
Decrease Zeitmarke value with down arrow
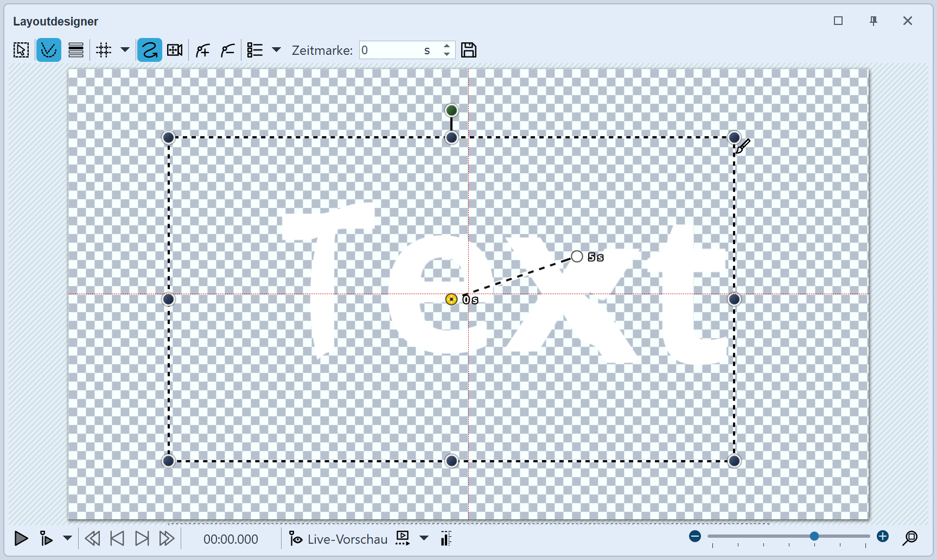click(447, 54)
